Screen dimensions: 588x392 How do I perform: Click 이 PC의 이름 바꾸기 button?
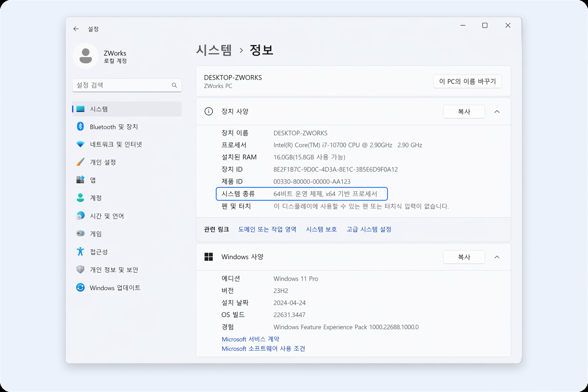click(x=467, y=81)
